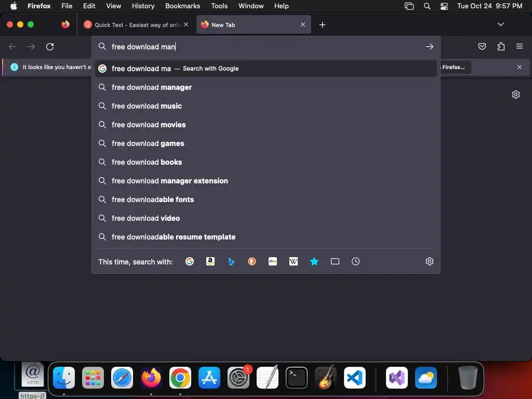Dismiss the notification bar with X

pos(520,67)
